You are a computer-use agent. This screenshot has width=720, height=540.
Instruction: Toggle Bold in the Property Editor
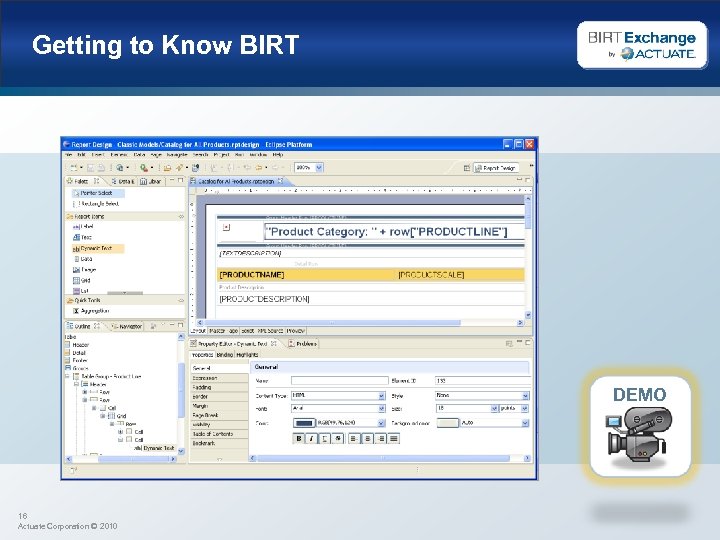click(x=299, y=439)
